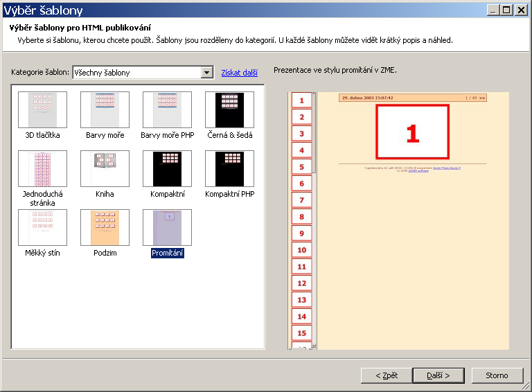Select the 3D tlačítka template thumbnail
Image resolution: width=532 pixels, height=392 pixels.
[42, 109]
